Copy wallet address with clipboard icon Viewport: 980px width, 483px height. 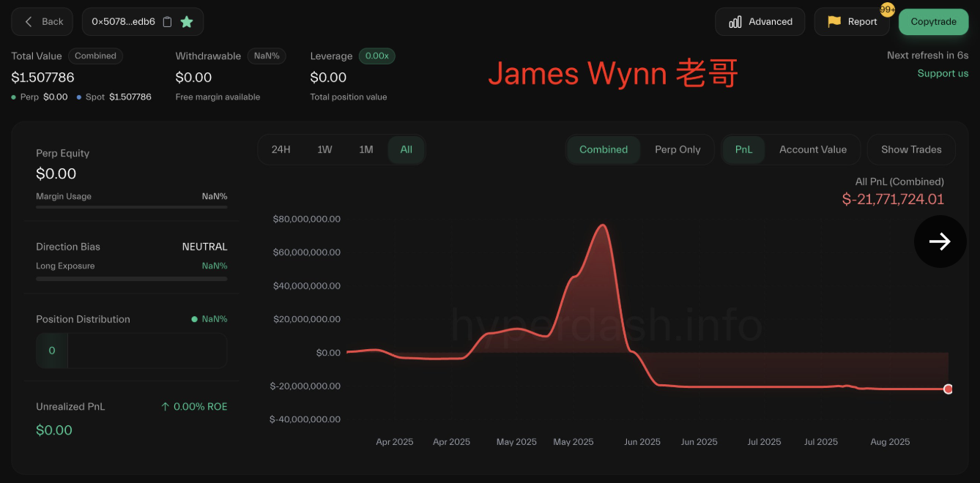click(x=167, y=22)
